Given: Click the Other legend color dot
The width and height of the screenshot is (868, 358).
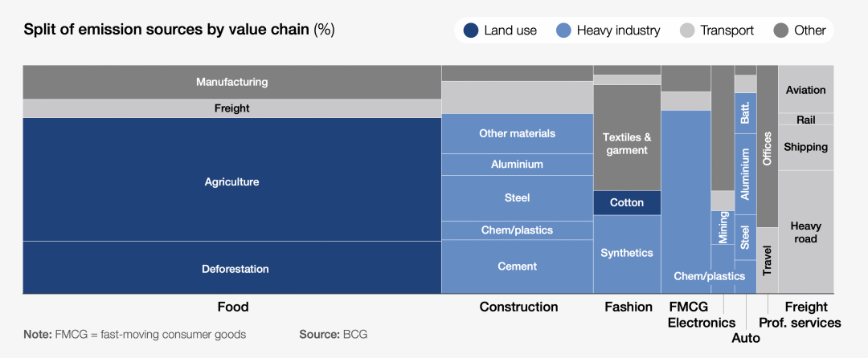Looking at the screenshot, I should pos(780,31).
